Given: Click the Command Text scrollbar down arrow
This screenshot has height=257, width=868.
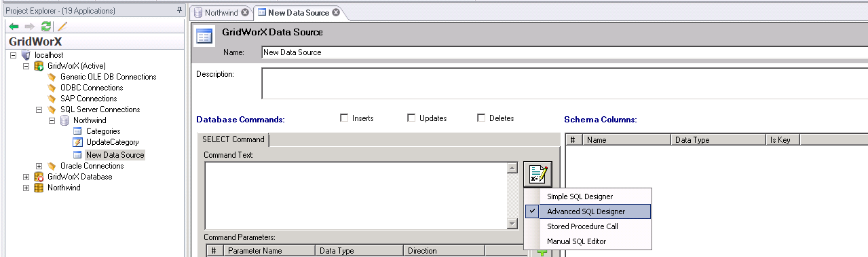Looking at the screenshot, I should (x=512, y=224).
